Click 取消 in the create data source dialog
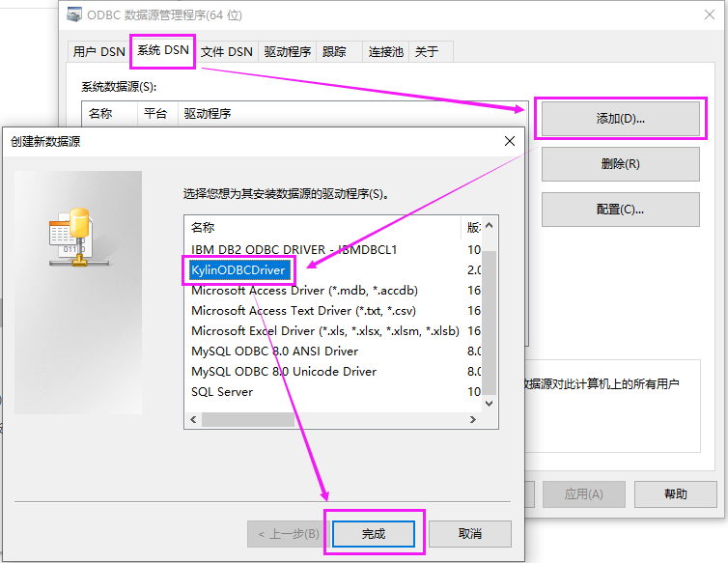Image resolution: width=728 pixels, height=563 pixels. [x=470, y=534]
